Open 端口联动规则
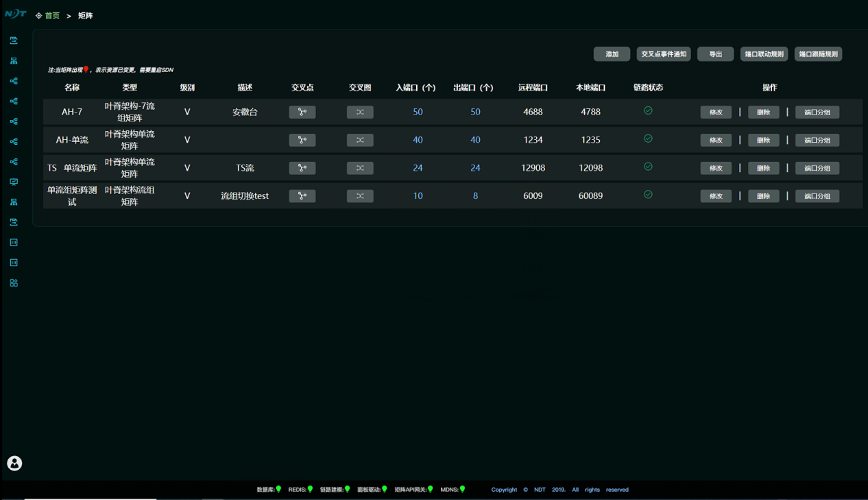The width and height of the screenshot is (868, 500). pos(764,54)
